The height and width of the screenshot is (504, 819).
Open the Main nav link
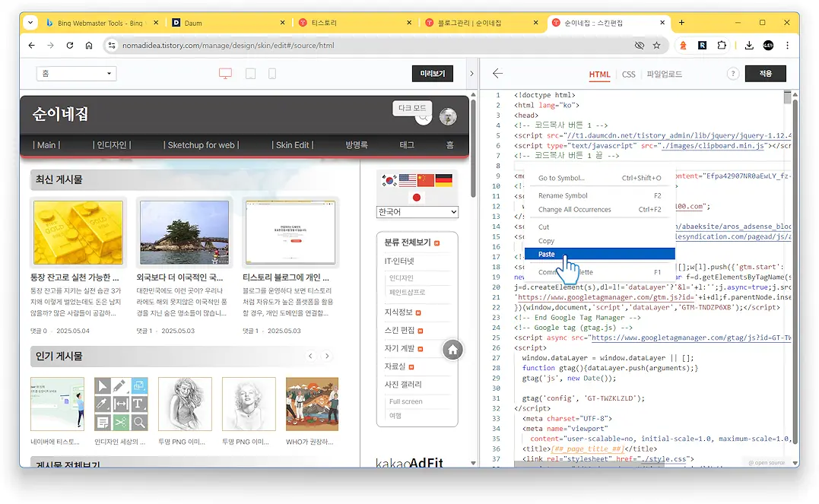(x=46, y=145)
